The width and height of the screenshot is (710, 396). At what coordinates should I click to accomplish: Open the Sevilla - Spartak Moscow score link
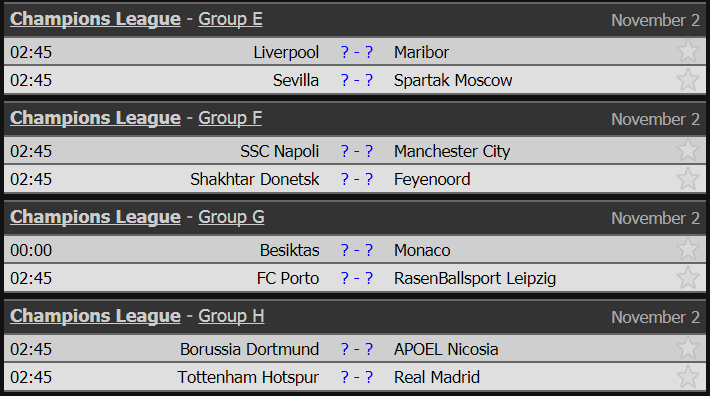click(357, 80)
